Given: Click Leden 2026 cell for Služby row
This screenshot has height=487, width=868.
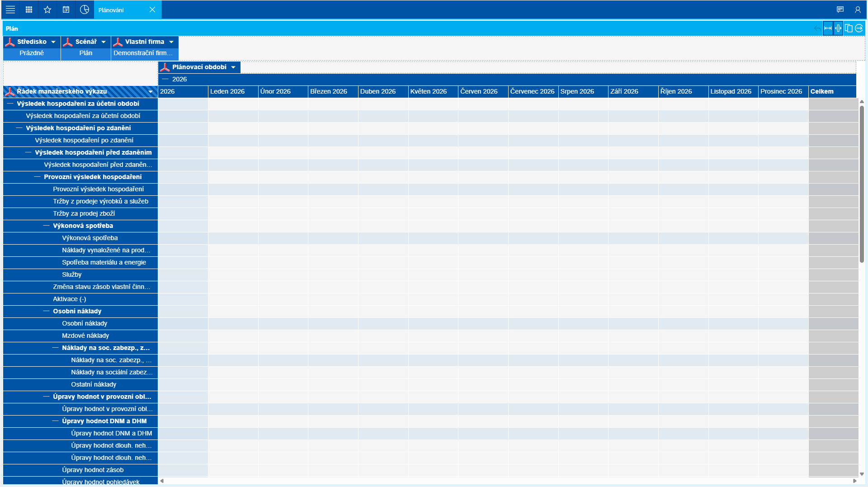Looking at the screenshot, I should (233, 275).
